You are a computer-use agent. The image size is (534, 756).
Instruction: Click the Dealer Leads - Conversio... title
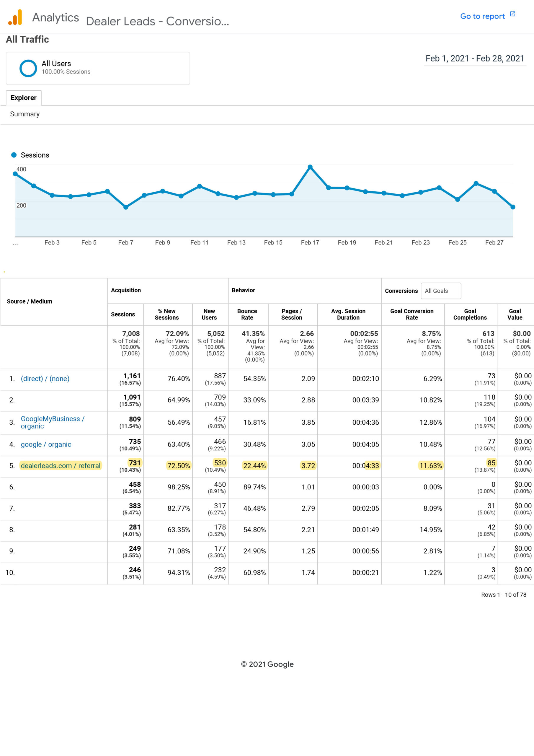(x=157, y=21)
